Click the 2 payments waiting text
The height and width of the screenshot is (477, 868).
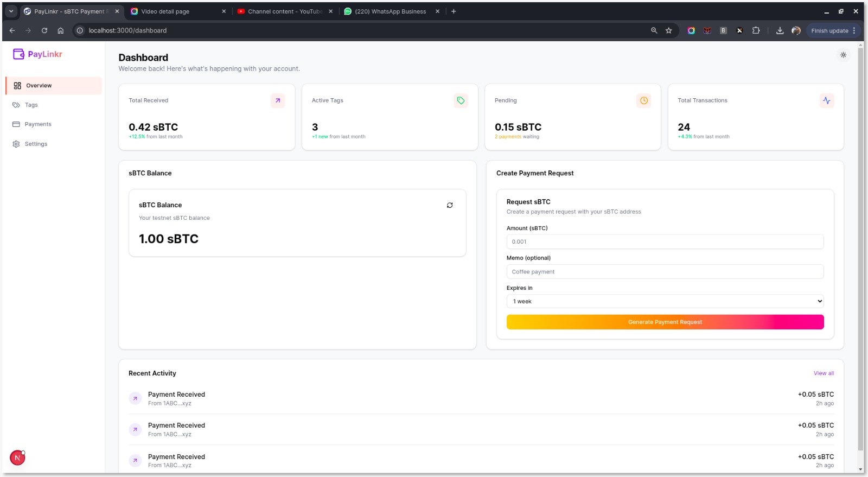(517, 137)
